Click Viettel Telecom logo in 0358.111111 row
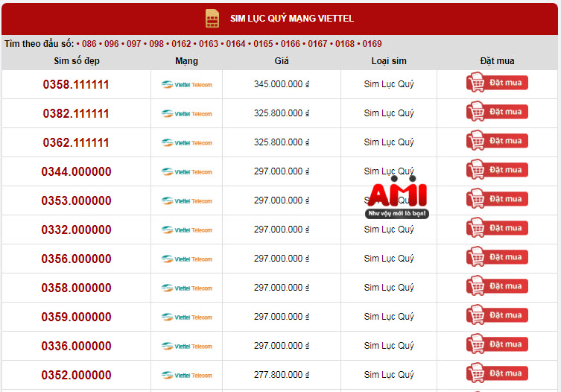561x392 pixels. [x=186, y=84]
